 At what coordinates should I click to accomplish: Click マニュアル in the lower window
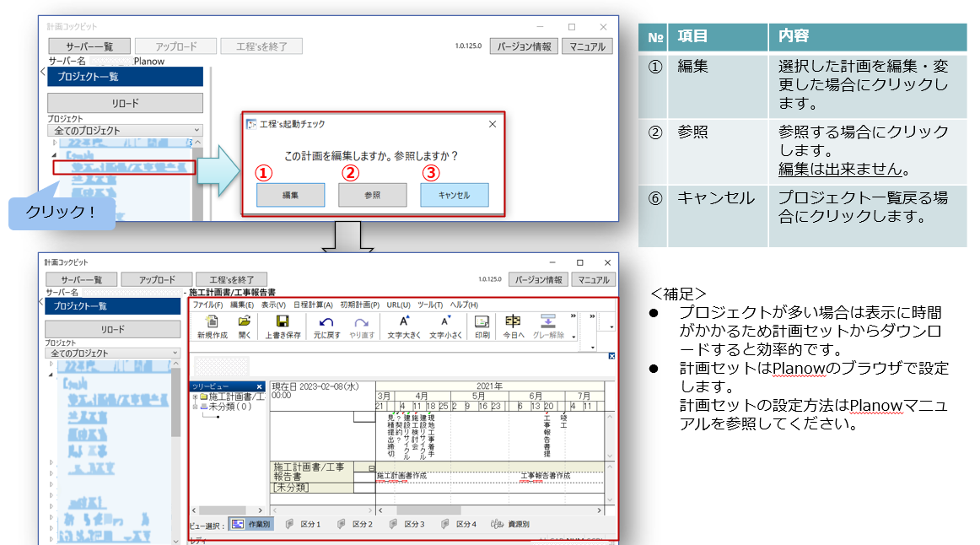coord(594,279)
